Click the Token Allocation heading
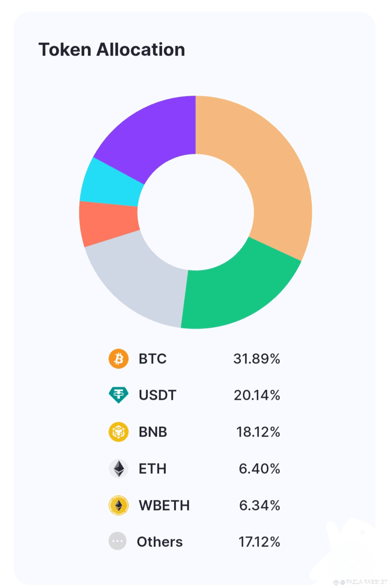The image size is (389, 588). coord(112,49)
